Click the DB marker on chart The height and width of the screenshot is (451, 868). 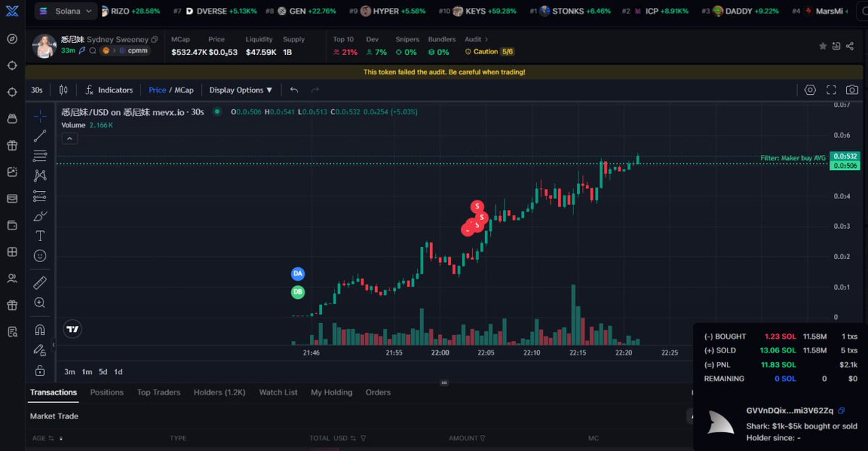298,292
